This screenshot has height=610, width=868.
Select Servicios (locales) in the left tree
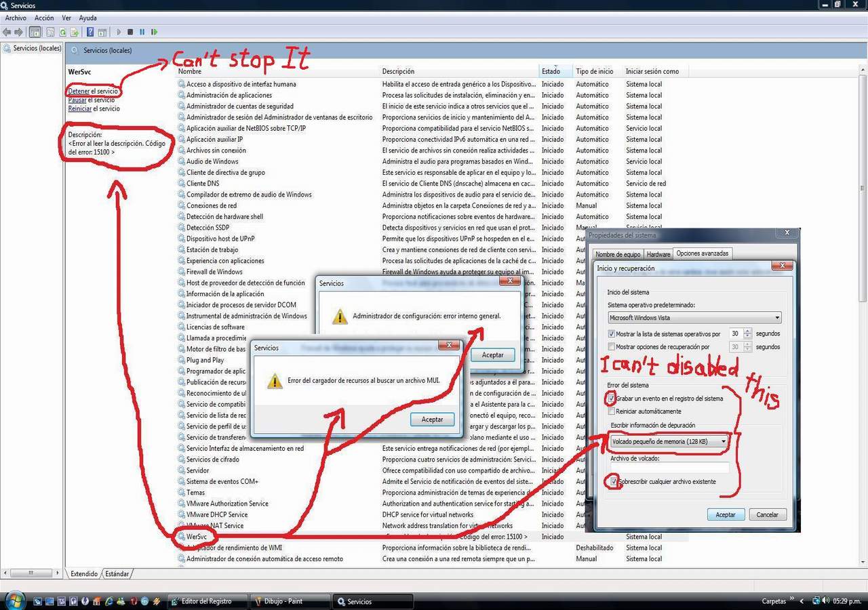[x=32, y=48]
